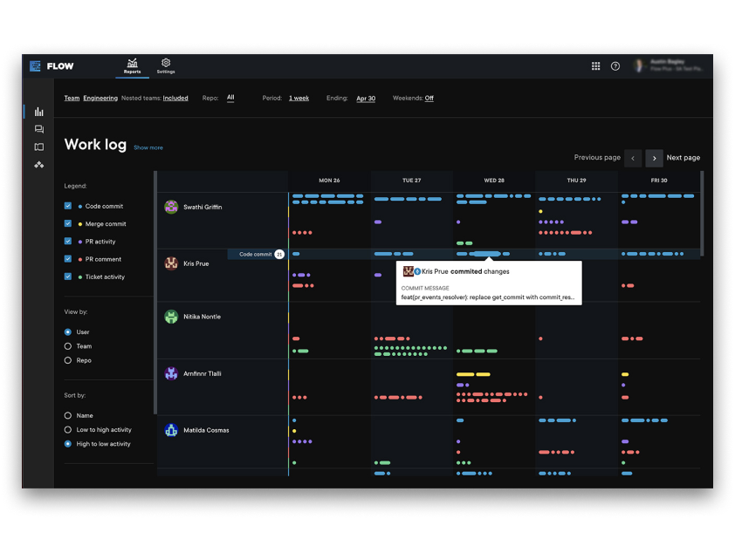The image size is (735, 560).
Task: Toggle the PR activity checkbox
Action: tap(68, 242)
